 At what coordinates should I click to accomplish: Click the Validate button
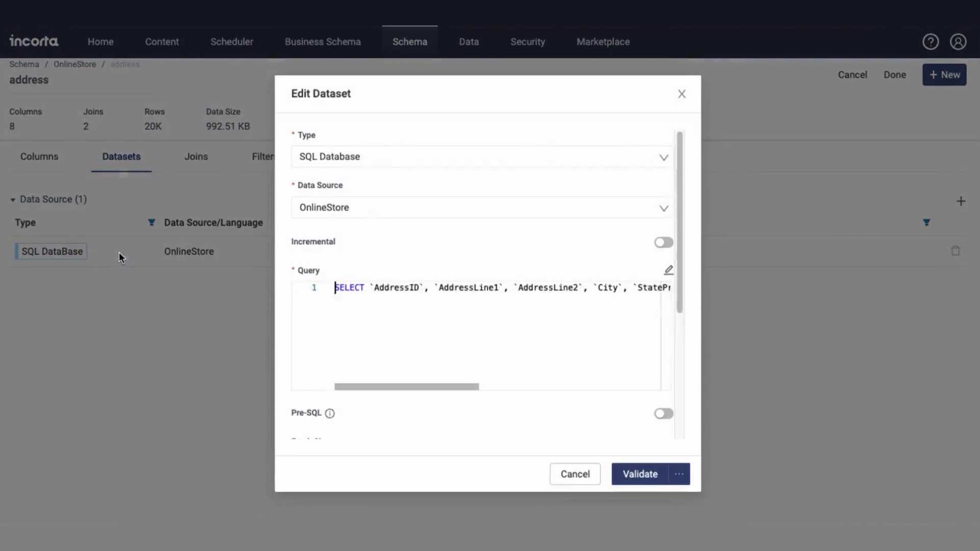click(640, 474)
